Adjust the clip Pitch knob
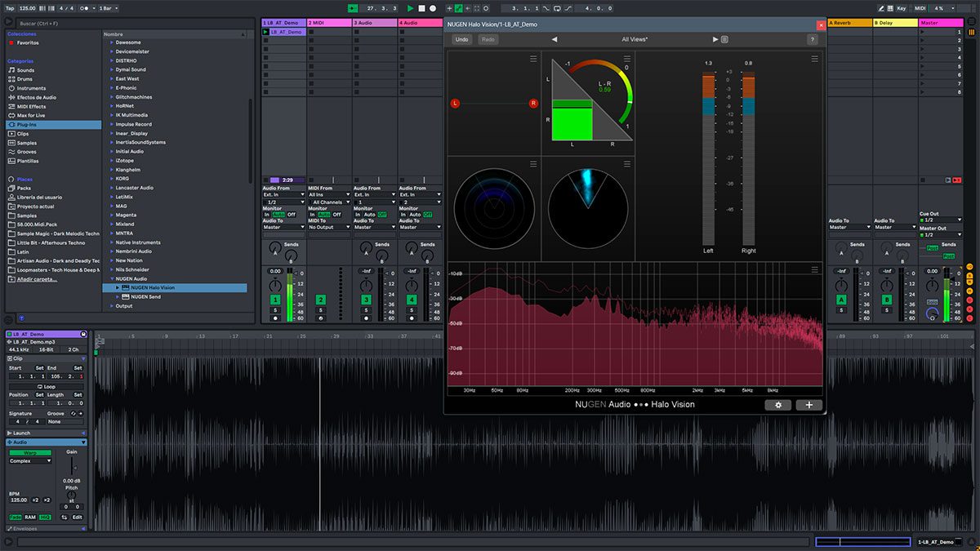 [x=72, y=495]
